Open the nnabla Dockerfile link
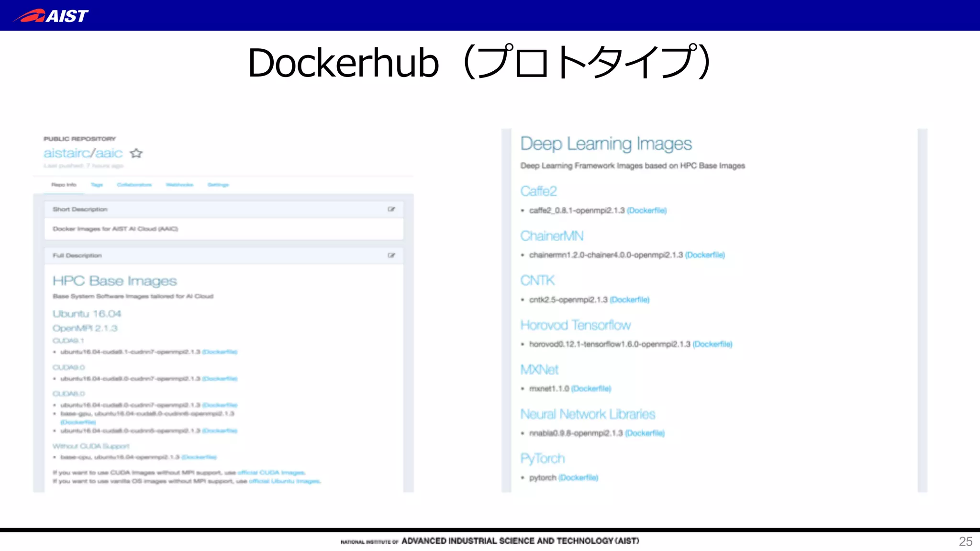The width and height of the screenshot is (980, 551). point(645,433)
